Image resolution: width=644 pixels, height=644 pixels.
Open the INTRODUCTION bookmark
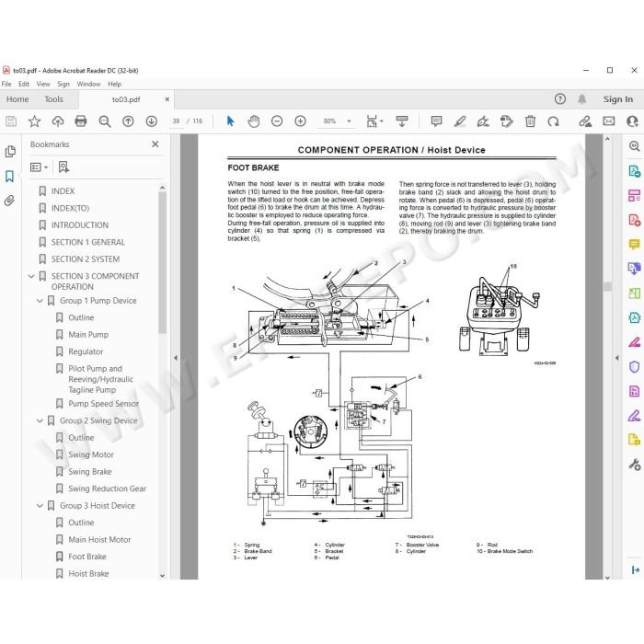pyautogui.click(x=80, y=225)
